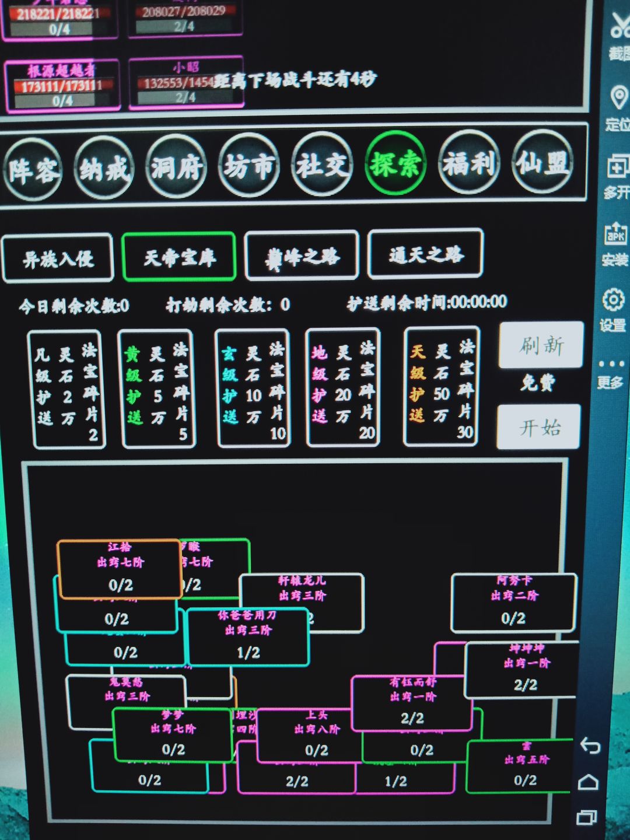Open the 设置 gear icon
Image resolution: width=630 pixels, height=840 pixels.
[x=613, y=300]
